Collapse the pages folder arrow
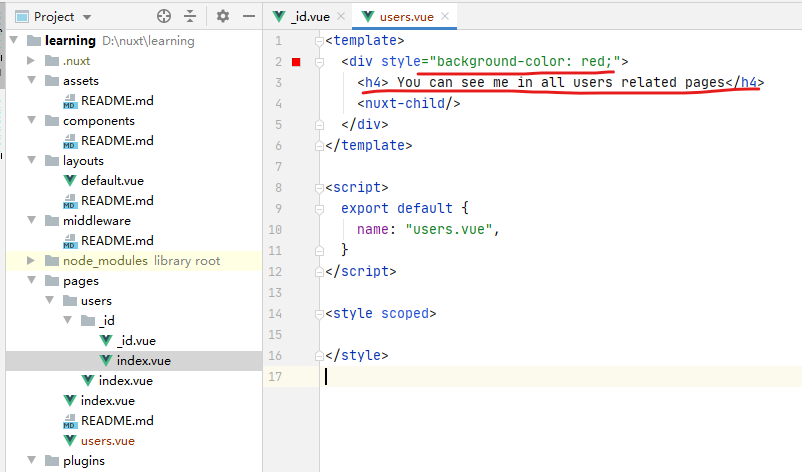 coord(32,280)
